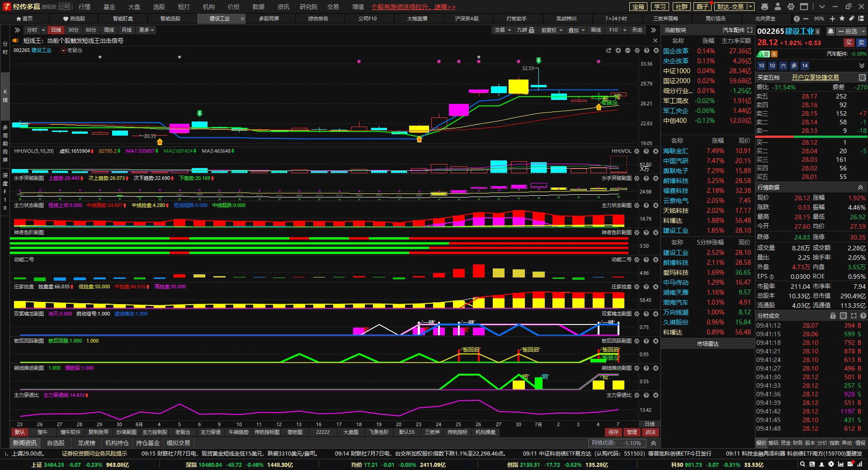Switch to the 公司F10 tab
This screenshot has height=470, width=868.
tap(368, 19)
